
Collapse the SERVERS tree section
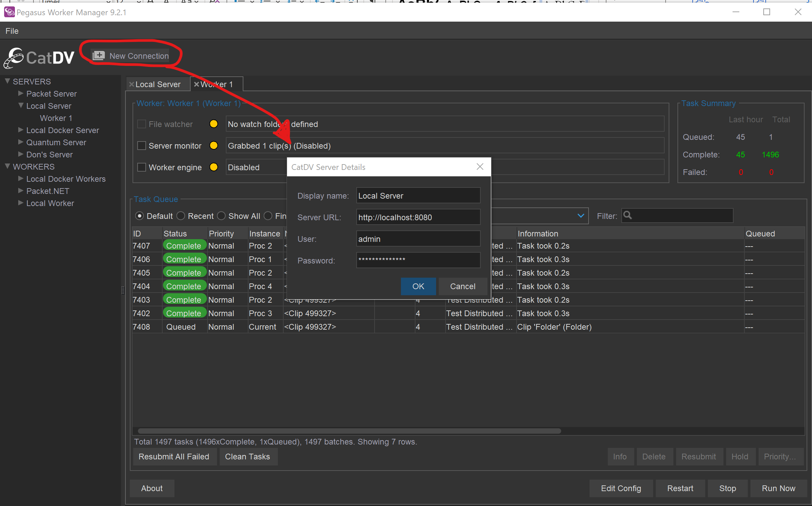point(7,81)
